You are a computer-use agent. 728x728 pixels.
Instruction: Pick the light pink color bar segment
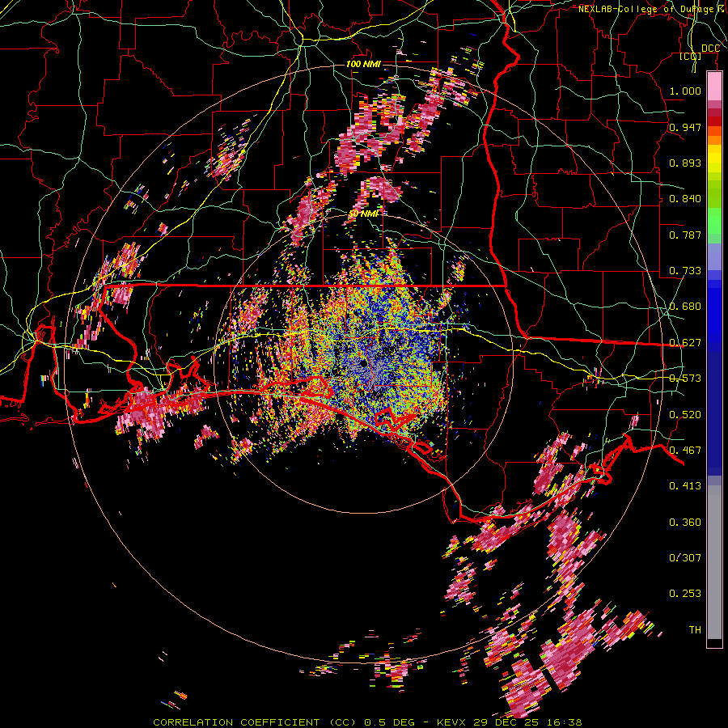click(714, 87)
